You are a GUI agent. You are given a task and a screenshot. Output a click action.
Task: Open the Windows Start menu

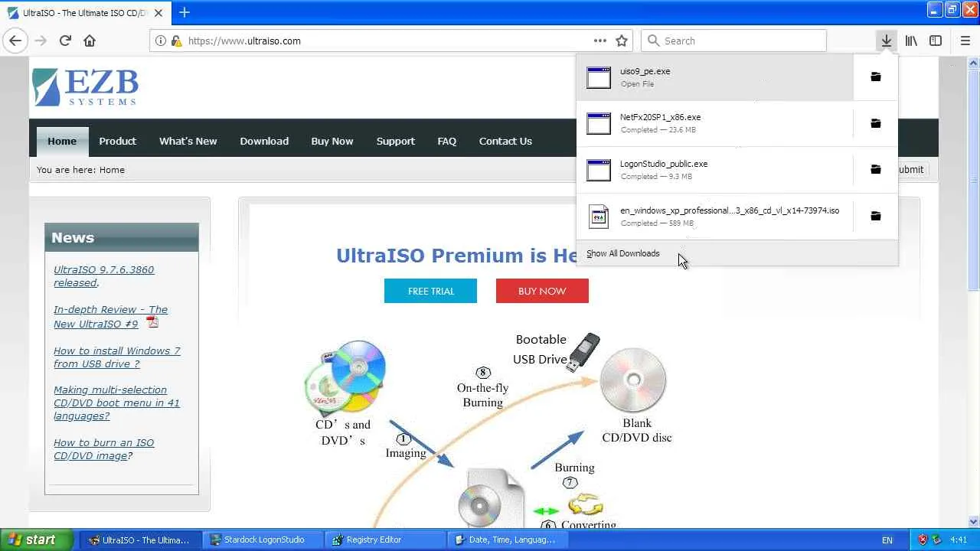[x=37, y=540]
